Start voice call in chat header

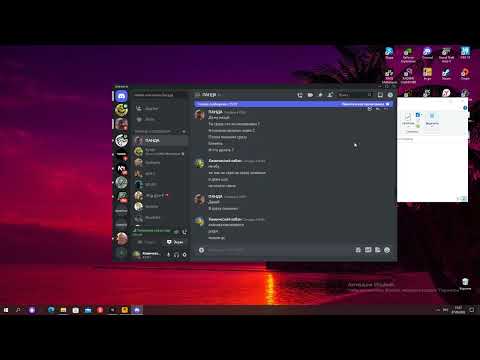[300, 95]
